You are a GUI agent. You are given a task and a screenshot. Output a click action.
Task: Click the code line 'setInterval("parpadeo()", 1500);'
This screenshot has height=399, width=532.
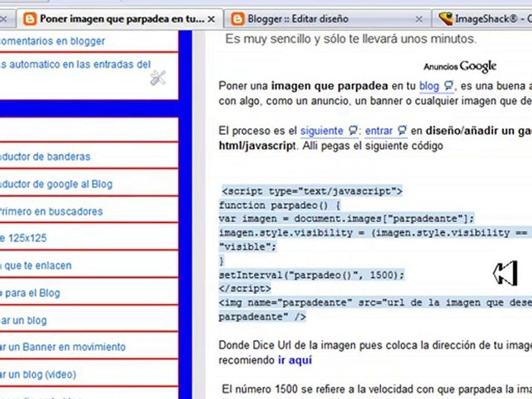coord(311,275)
